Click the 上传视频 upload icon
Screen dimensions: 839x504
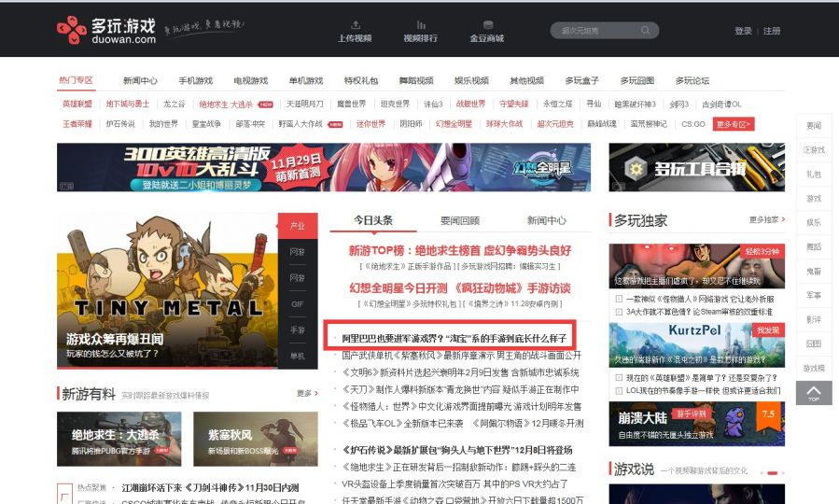[x=356, y=24]
